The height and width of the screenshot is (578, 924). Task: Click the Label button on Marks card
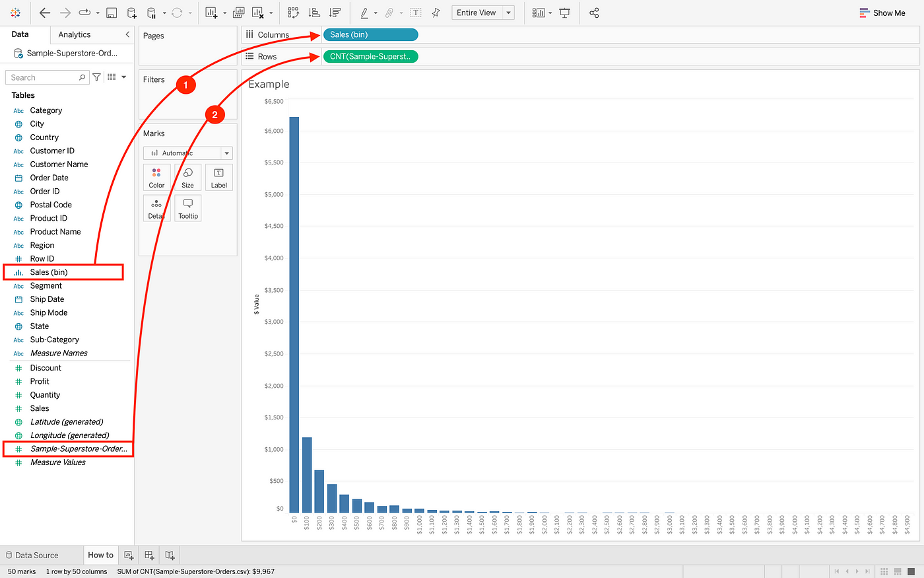coord(219,178)
